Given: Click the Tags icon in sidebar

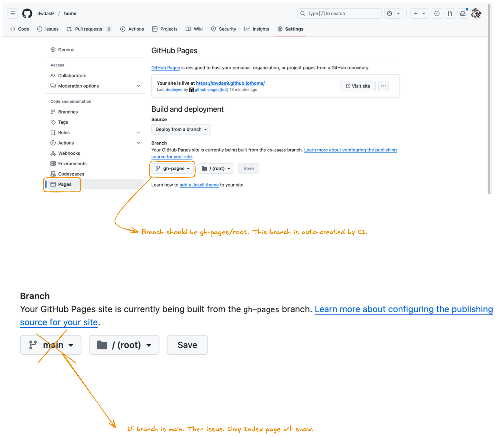Looking at the screenshot, I should [53, 122].
